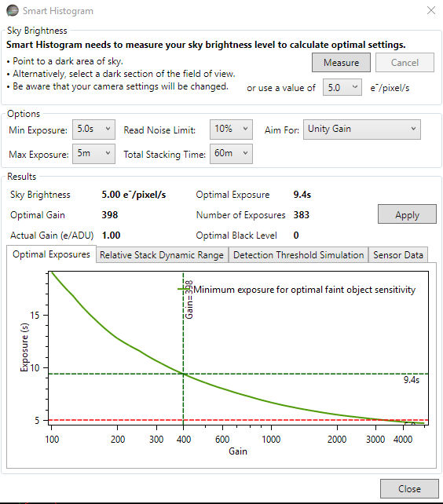Viewport: 443px width, 504px height.
Task: Open the Read Noise Limit 10% dropdown
Action: tap(231, 130)
